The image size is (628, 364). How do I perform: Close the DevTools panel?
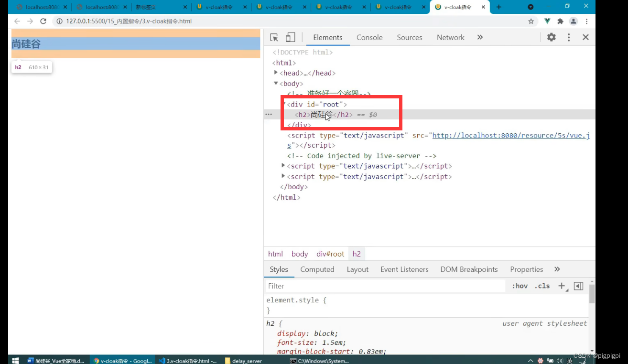pos(585,37)
